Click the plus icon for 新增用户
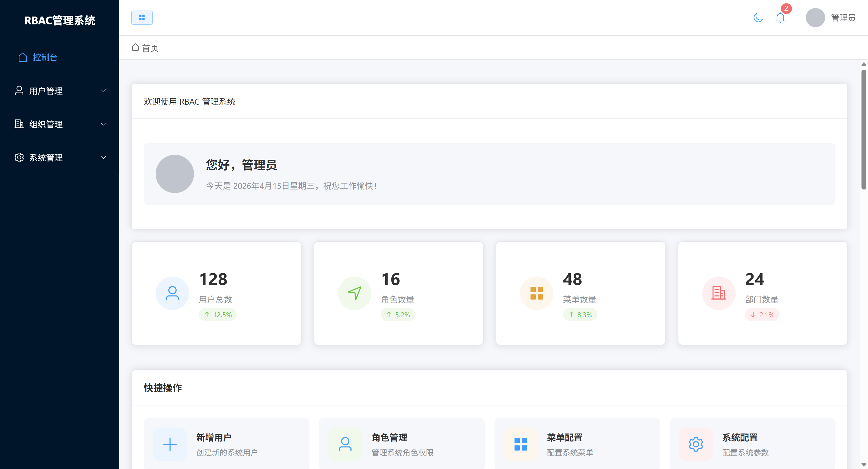 pyautogui.click(x=170, y=444)
